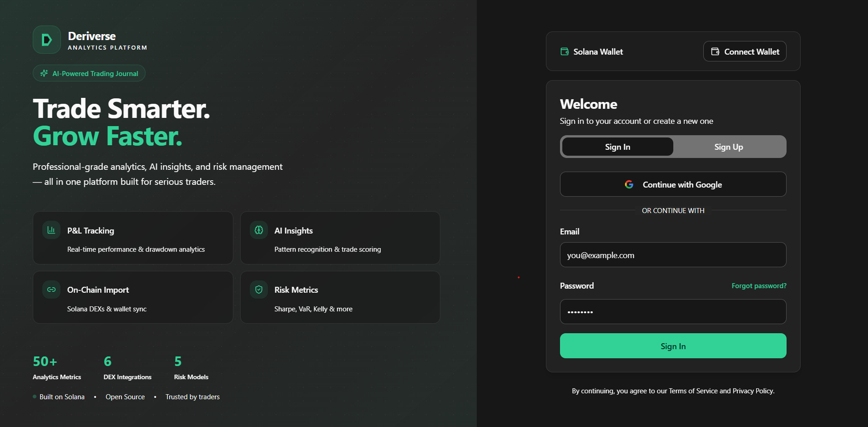Click the 'Deriverse' brand name text
868x427 pixels.
pos(91,36)
